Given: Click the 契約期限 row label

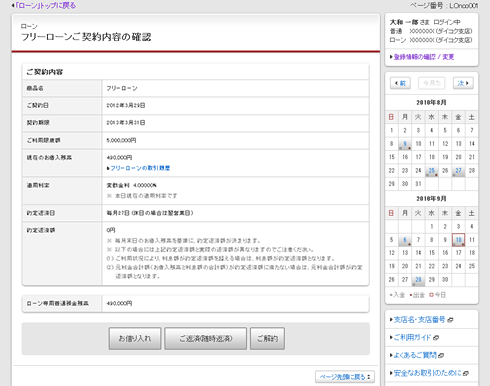Looking at the screenshot, I should 38,123.
